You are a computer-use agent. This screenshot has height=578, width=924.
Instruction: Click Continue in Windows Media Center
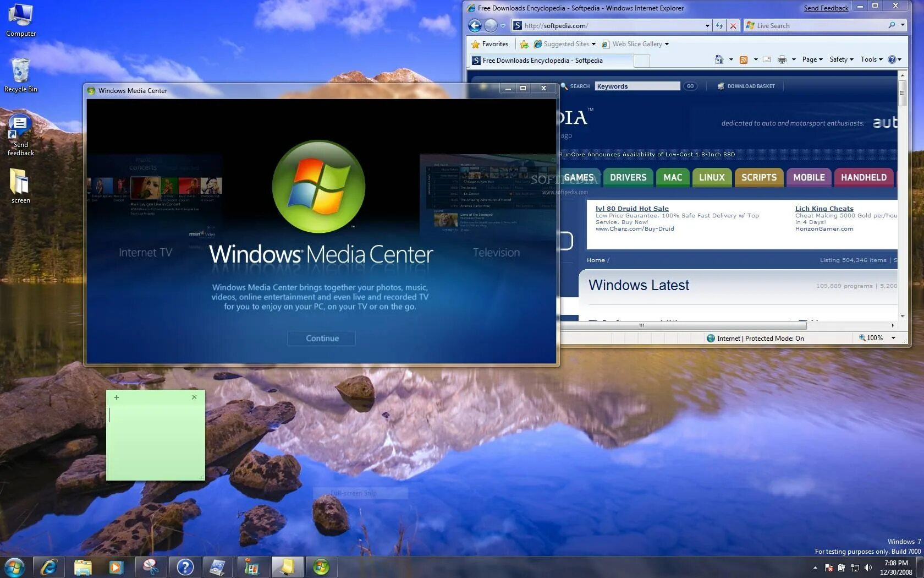[x=322, y=339]
